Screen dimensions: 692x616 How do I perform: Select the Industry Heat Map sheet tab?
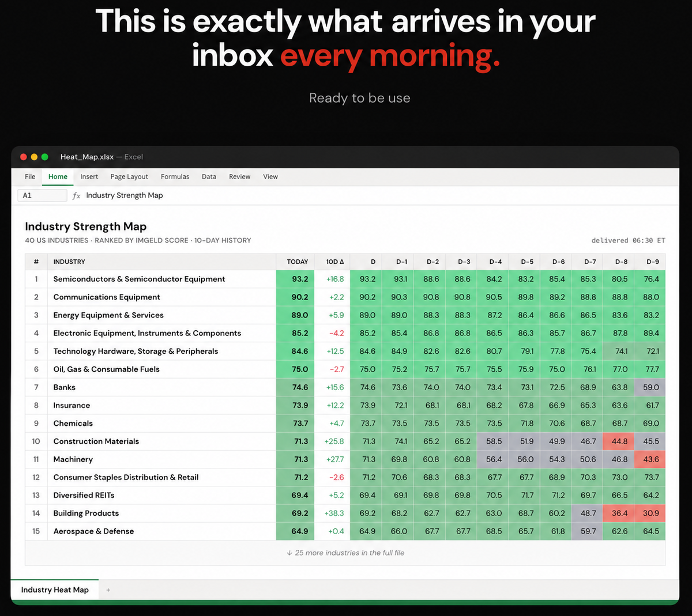click(55, 590)
